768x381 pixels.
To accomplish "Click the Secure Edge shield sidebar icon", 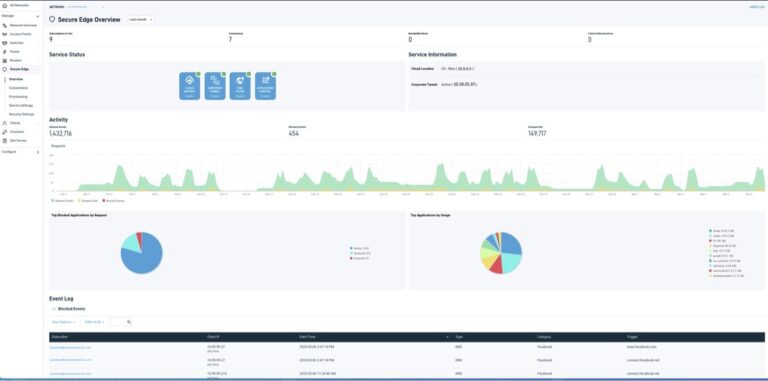I will (4, 69).
